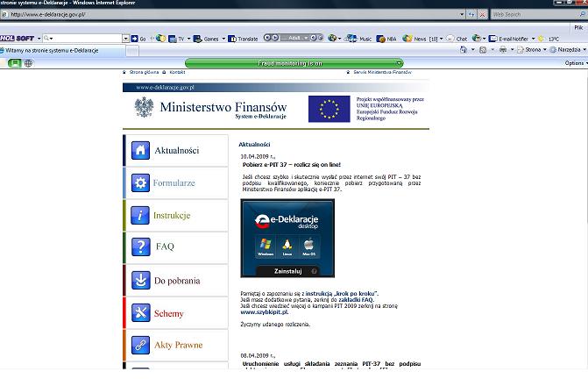Click the Schemy tools icon
Screen dimensions: 588x379
[x=140, y=312]
